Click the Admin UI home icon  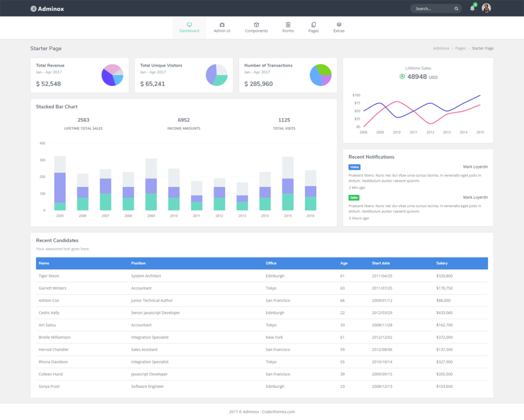(x=222, y=24)
